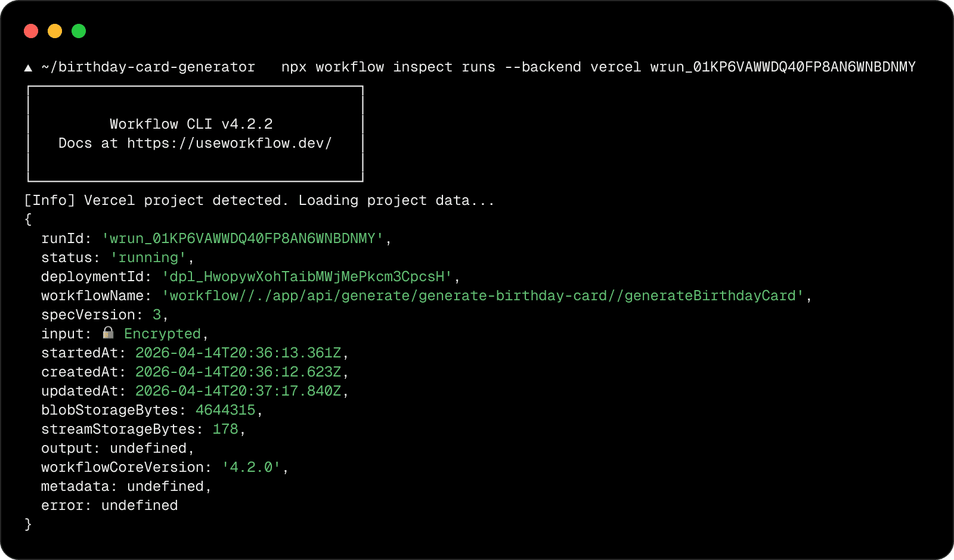Click the deploymentId value string
The image size is (954, 560).
[x=307, y=276]
